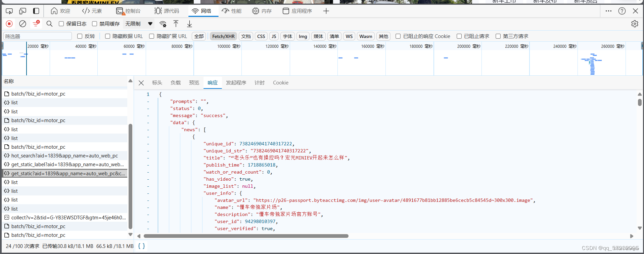
Task: Open the 性能 performance tab
Action: [x=232, y=11]
